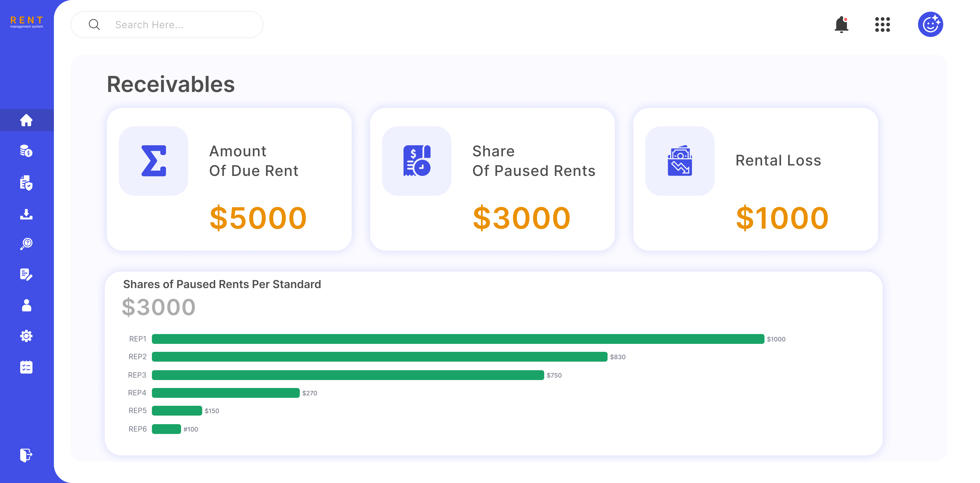Open the Rental Loss card
Image resolution: width=980 pixels, height=483 pixels.
click(755, 179)
